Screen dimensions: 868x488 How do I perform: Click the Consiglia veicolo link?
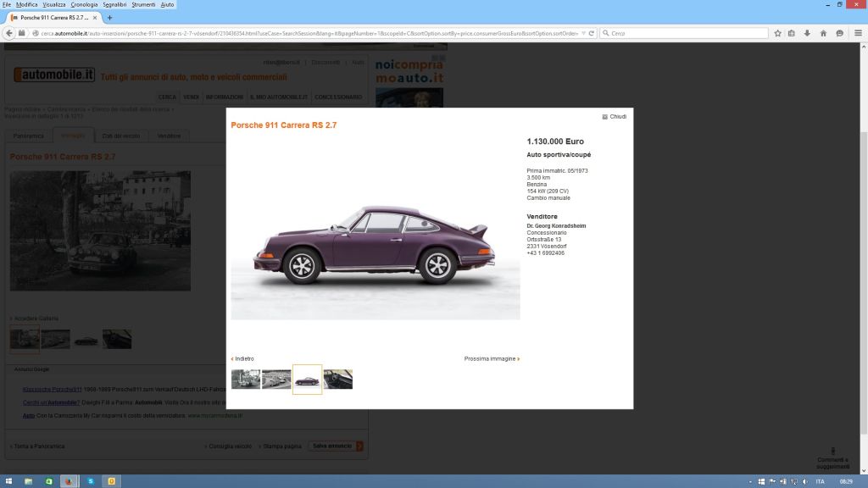229,446
